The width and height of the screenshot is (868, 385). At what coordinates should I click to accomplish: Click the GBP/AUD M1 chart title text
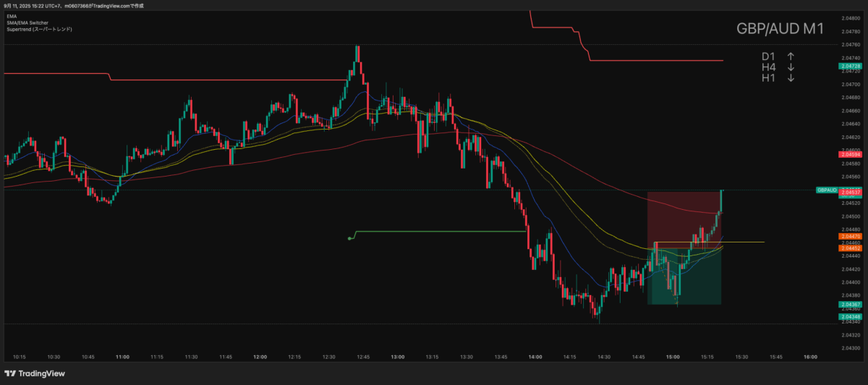pyautogui.click(x=780, y=29)
